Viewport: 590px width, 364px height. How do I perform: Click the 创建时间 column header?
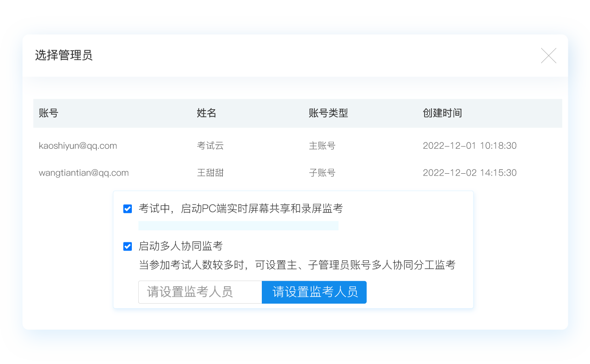pyautogui.click(x=442, y=113)
